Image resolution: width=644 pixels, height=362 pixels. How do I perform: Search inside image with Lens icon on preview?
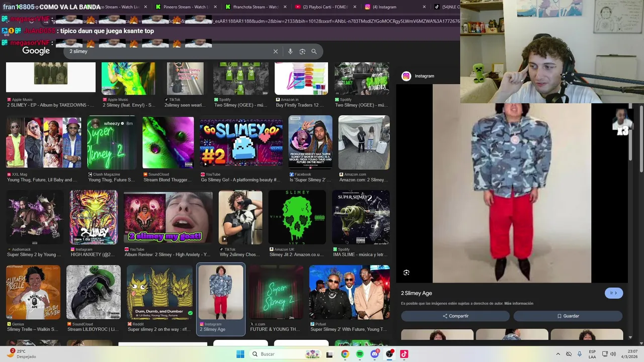point(407,273)
